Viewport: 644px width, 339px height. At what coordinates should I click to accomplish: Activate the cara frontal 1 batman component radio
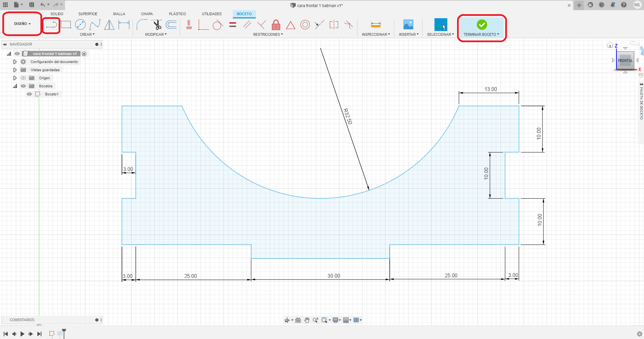pyautogui.click(x=84, y=54)
